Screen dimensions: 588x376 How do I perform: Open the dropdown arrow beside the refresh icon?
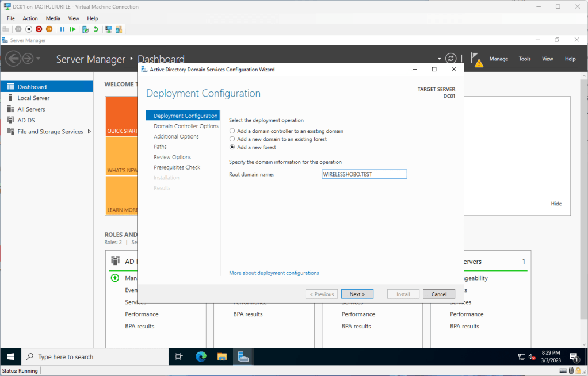tap(440, 59)
